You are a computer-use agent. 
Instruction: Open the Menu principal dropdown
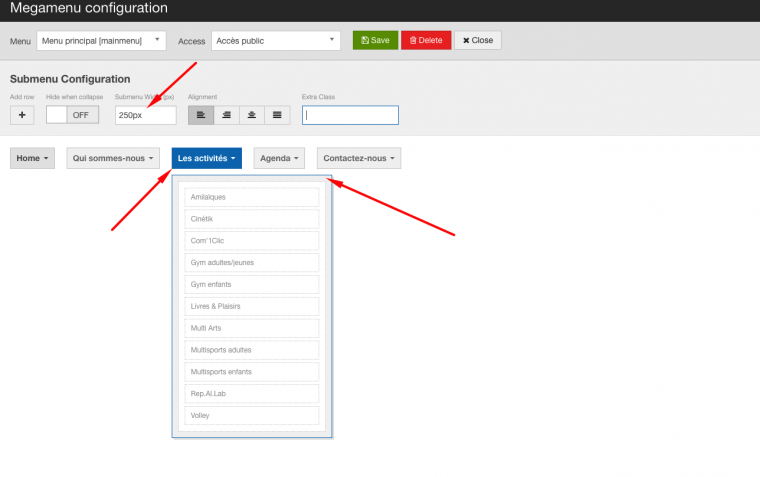[101, 41]
